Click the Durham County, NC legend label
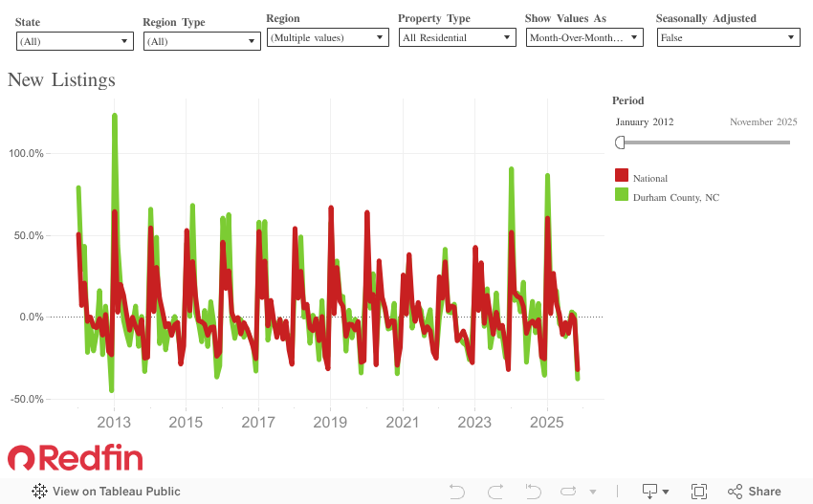Image resolution: width=813 pixels, height=504 pixels. 675,198
